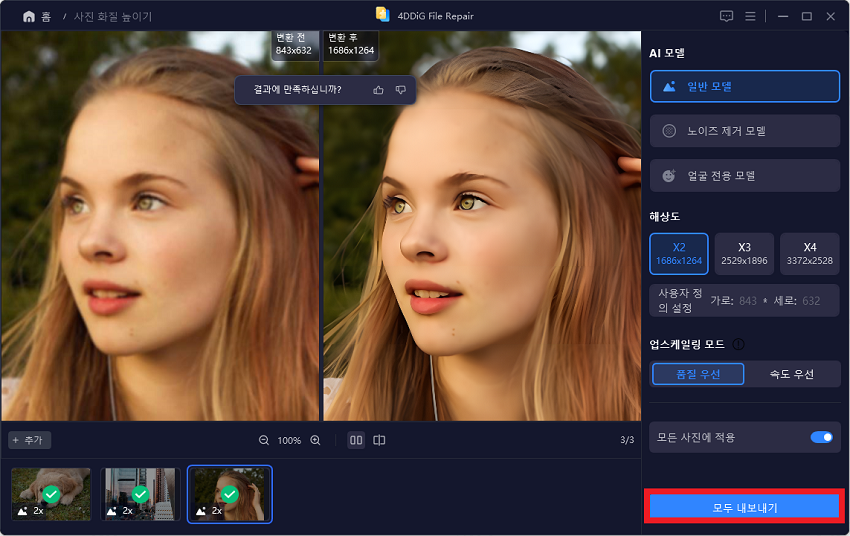Click the after image preview
This screenshot has width=850, height=536.
coord(482,225)
